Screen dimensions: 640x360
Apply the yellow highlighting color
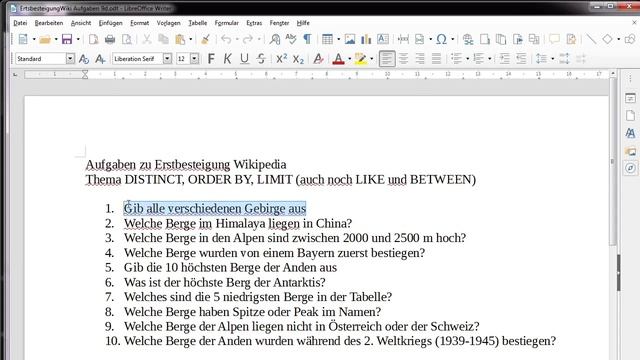(x=360, y=59)
